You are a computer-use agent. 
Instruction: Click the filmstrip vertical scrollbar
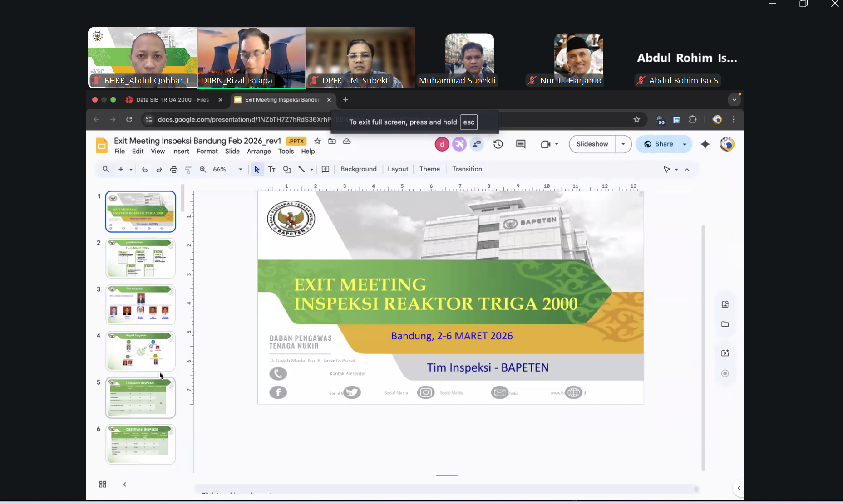point(182,199)
